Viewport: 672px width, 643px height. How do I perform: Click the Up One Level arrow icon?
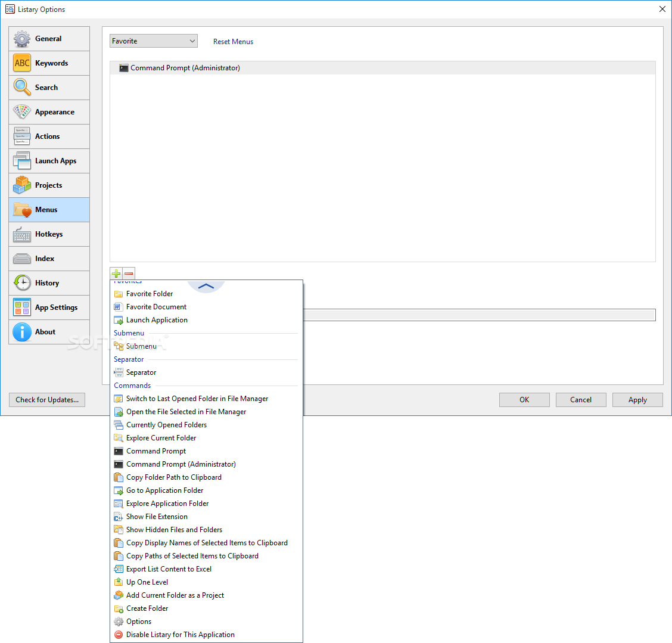point(119,582)
